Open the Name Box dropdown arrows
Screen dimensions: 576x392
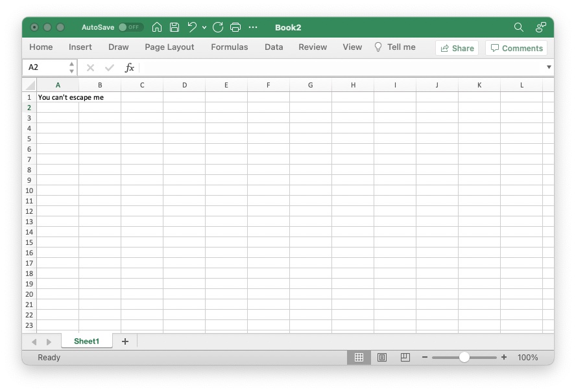71,67
